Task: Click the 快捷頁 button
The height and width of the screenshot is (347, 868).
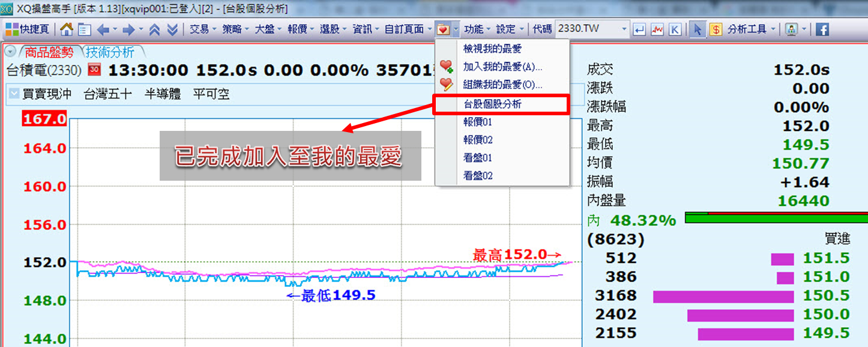Action: click(x=30, y=29)
